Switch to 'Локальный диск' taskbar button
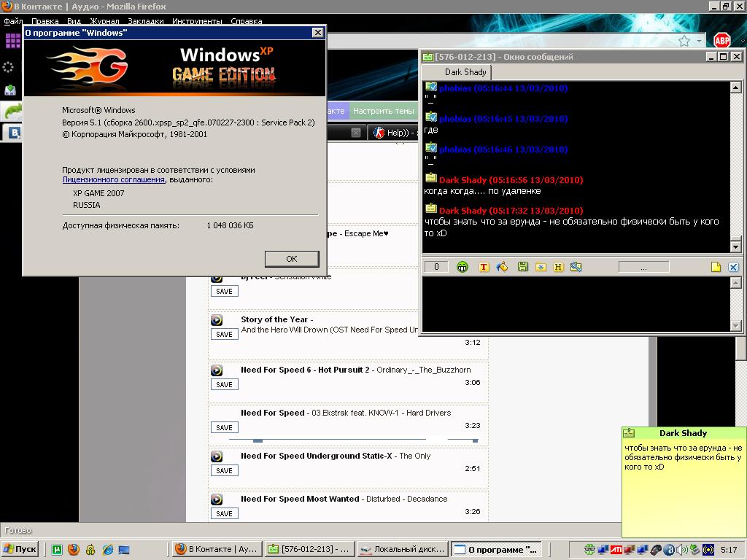Screen dimensions: 747x560 pos(403,549)
